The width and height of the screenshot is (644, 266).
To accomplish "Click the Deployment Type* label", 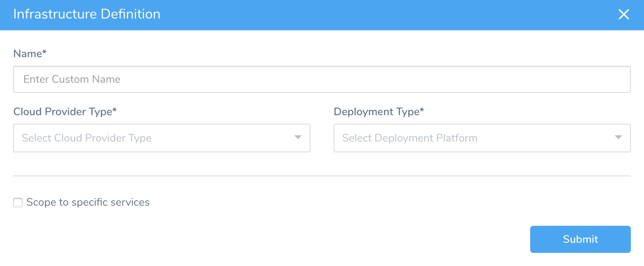I will [379, 112].
